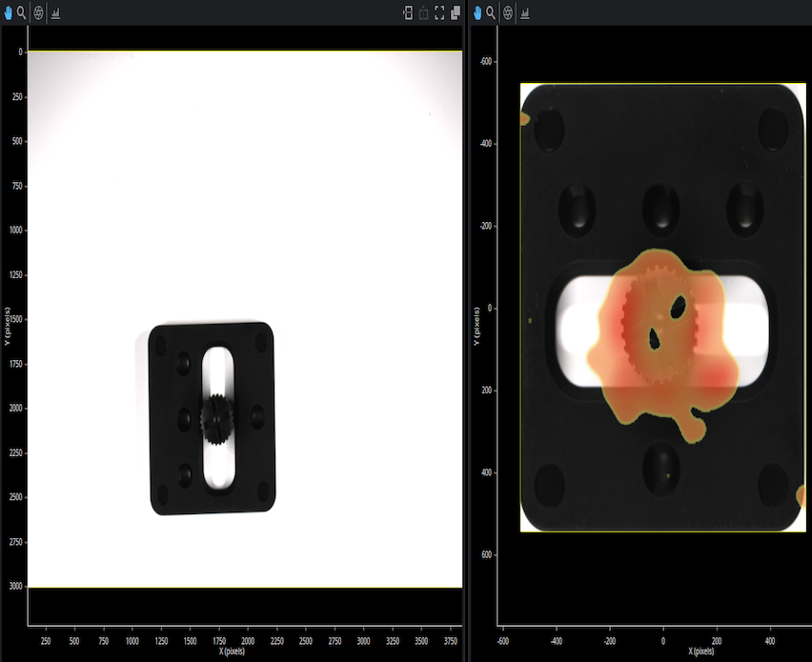Viewport: 812px width, 662px height.
Task: Click the fit-to-screen icon in left viewer
Action: (439, 13)
